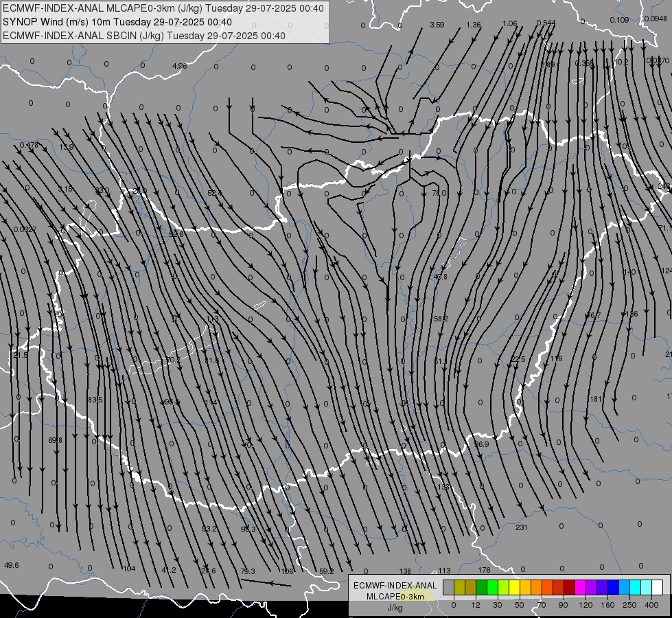Click the ECMWF-INDEX-ANAL MLCAPE0-3km title line
Image resolution: width=672 pixels, height=618 pixels.
pos(163,8)
